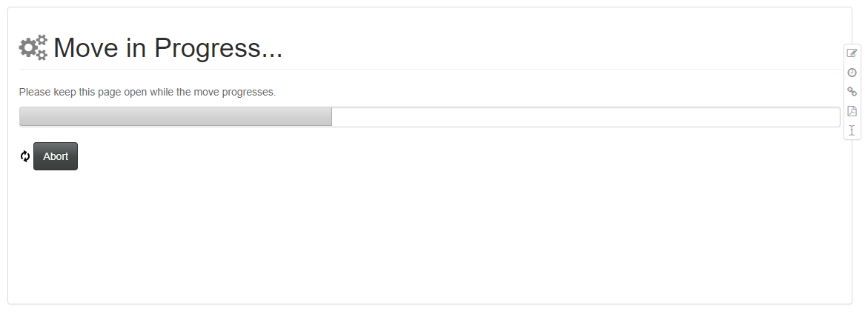Image resolution: width=868 pixels, height=314 pixels.
Task: Click the far right end of progress bar
Action: coord(835,117)
